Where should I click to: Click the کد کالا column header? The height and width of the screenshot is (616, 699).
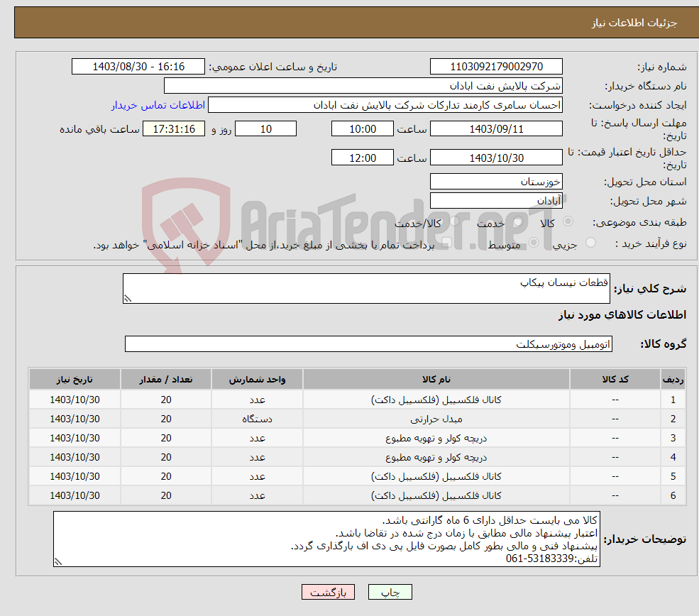point(615,379)
